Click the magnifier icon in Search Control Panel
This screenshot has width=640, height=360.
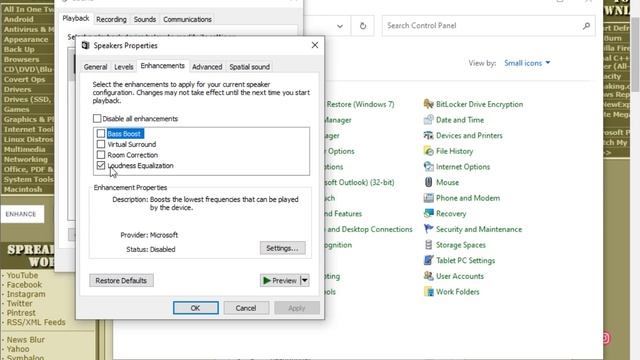(x=586, y=26)
